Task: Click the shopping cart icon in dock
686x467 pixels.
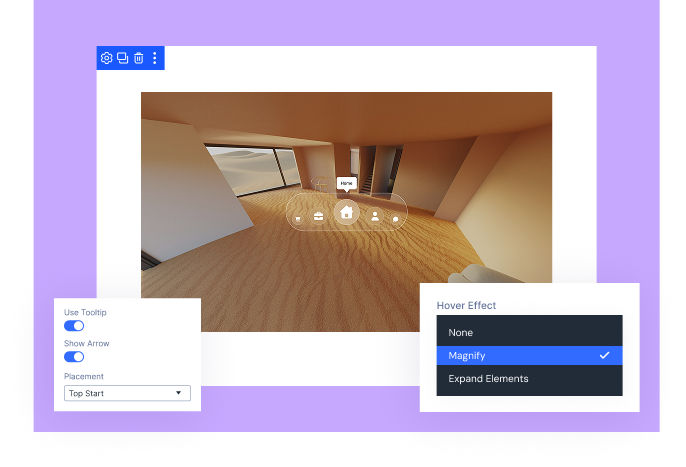Action: (298, 218)
